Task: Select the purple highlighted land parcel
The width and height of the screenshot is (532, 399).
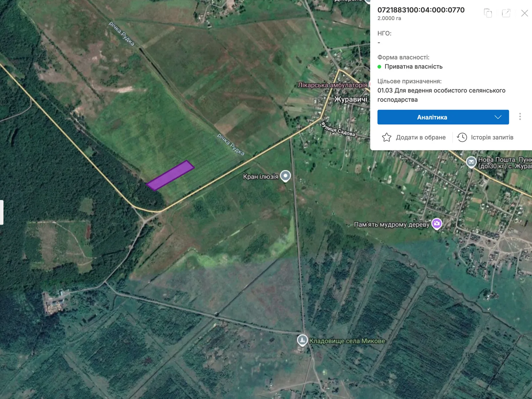Action: (x=170, y=175)
